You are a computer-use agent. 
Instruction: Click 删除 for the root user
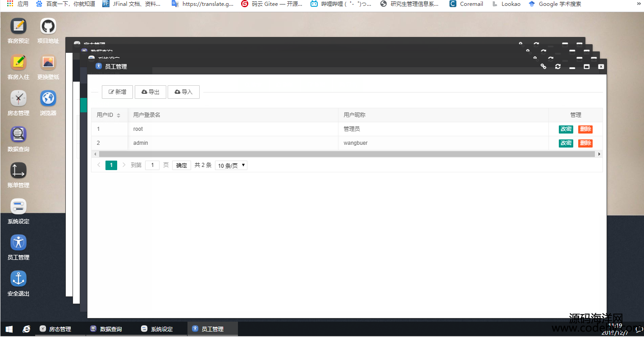585,129
